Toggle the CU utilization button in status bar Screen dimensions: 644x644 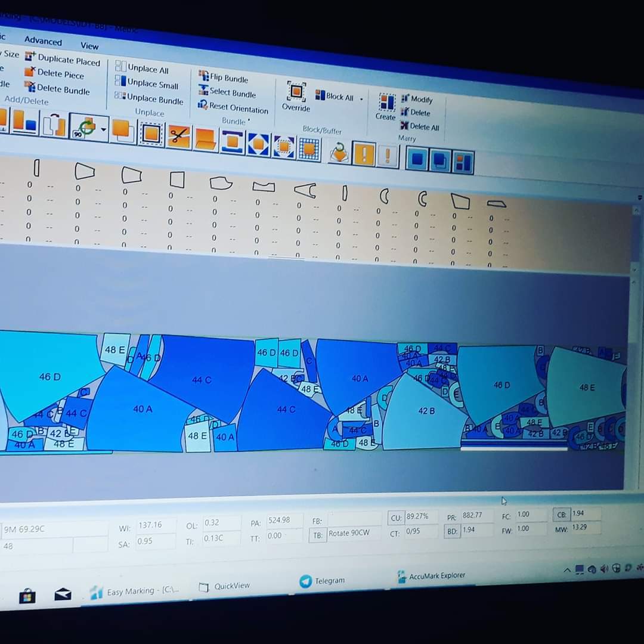(395, 517)
